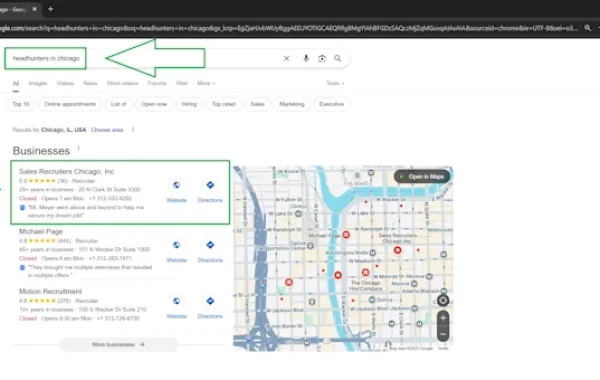The height and width of the screenshot is (380, 600).
Task: Click the magnifier search icon in search box
Action: pos(338,58)
